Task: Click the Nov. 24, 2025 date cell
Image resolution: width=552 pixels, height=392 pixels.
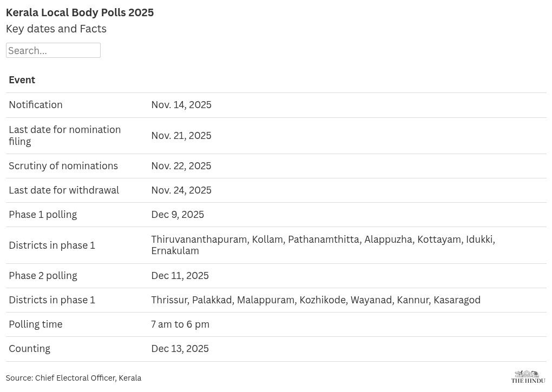Action: pyautogui.click(x=181, y=190)
